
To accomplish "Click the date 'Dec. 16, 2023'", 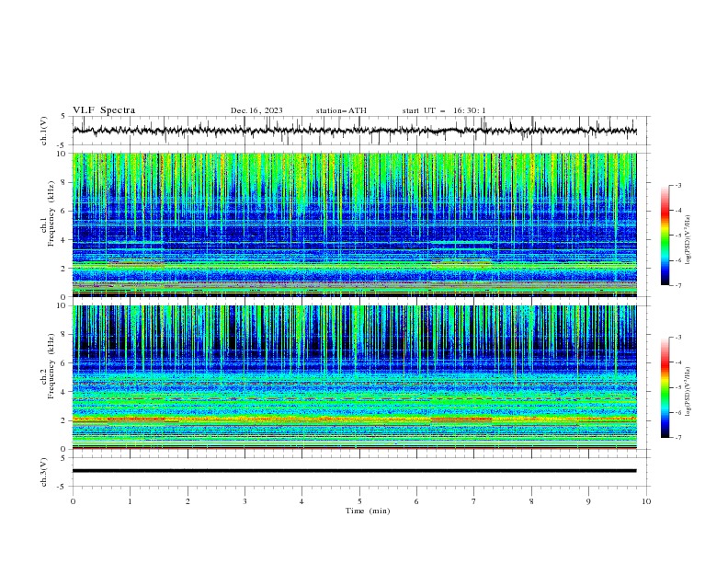I will tap(256, 110).
